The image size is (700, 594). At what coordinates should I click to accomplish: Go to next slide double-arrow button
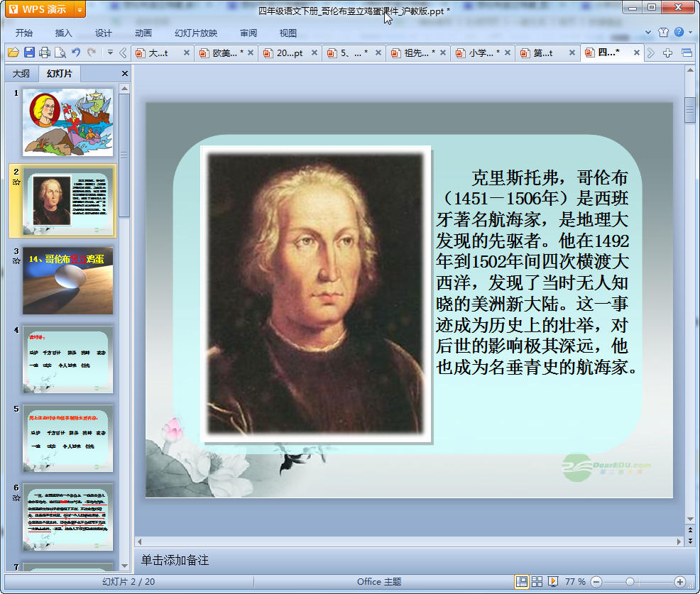(690, 541)
